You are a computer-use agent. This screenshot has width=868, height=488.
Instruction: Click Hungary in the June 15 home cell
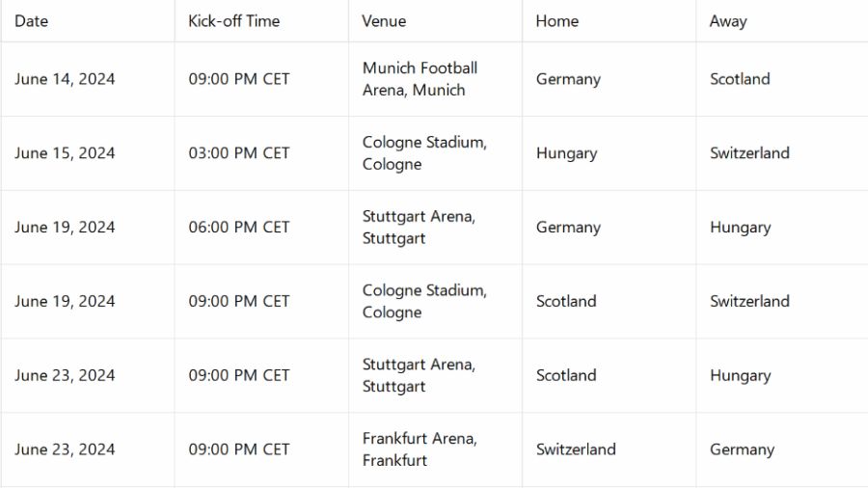[x=566, y=153]
